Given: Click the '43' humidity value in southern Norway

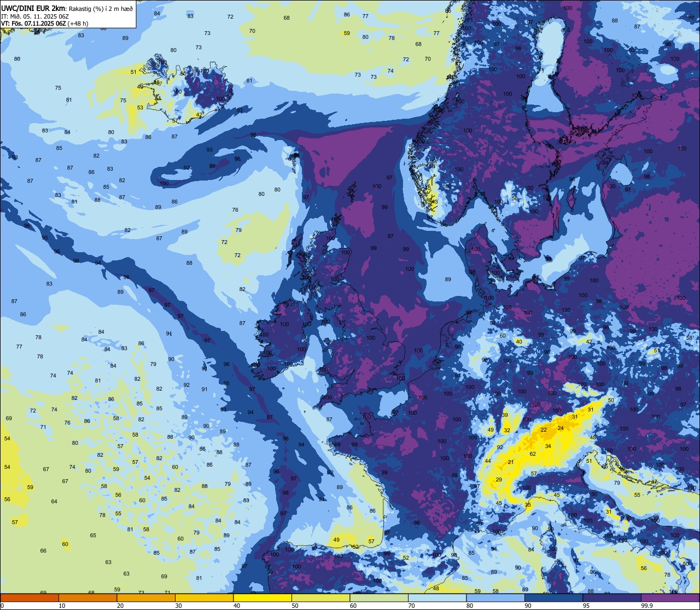Looking at the screenshot, I should (x=435, y=202).
